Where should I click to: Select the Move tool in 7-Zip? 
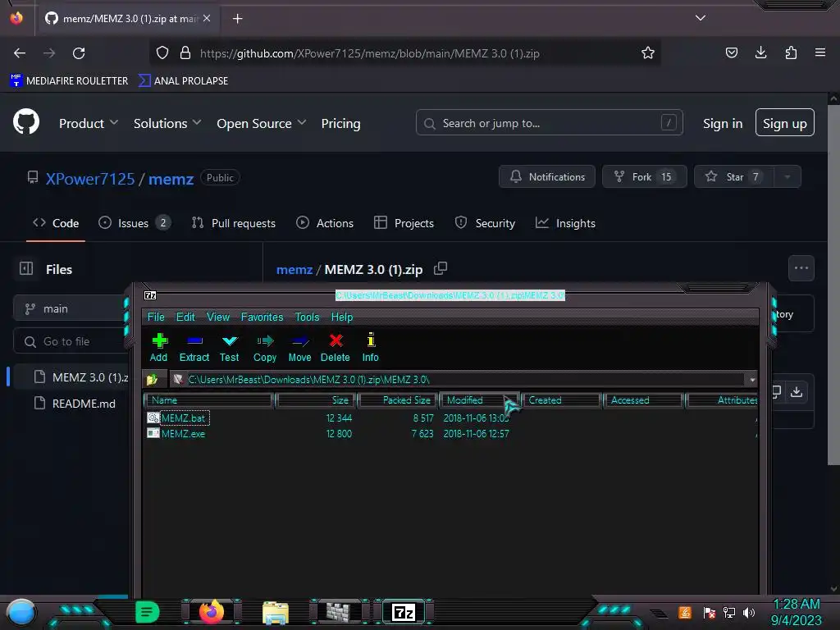click(299, 348)
